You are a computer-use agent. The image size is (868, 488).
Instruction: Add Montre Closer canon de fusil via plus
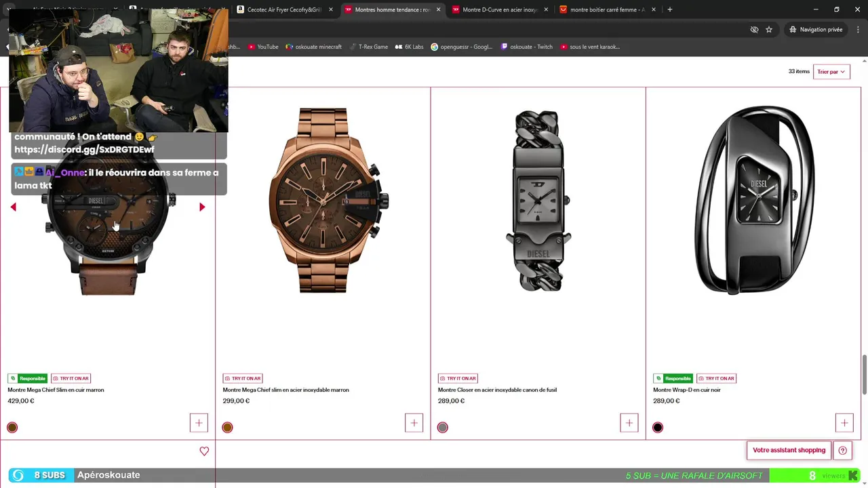629,423
